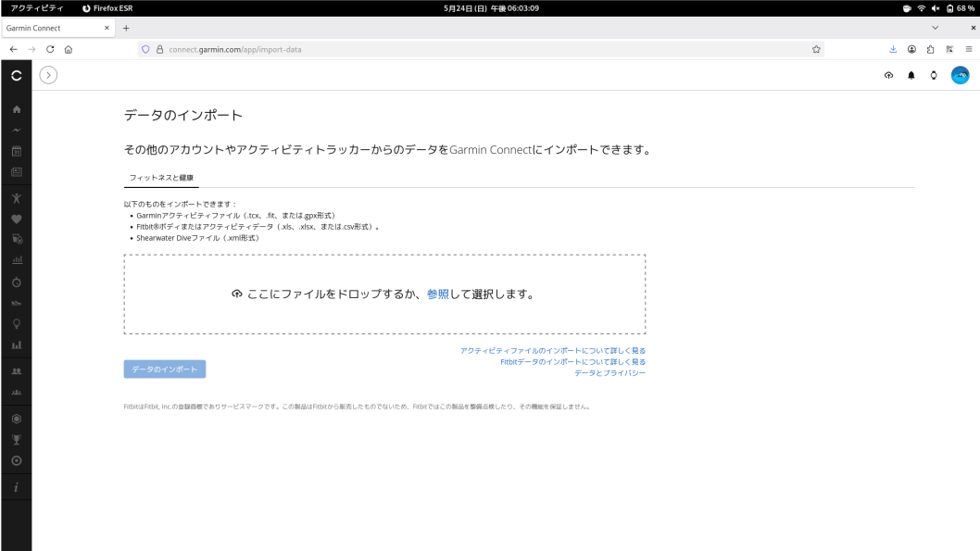Open the circular target icon in sidebar
The image size is (980, 551).
[x=17, y=461]
